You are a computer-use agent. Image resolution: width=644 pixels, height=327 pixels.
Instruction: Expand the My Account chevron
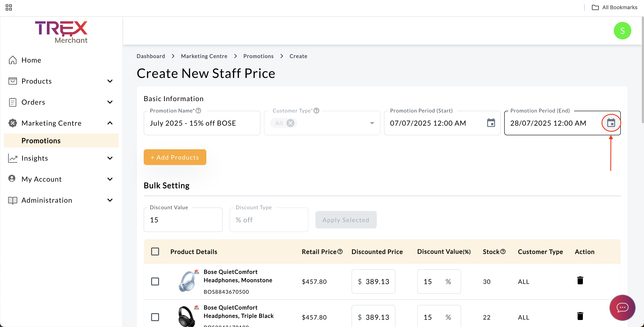(x=110, y=179)
